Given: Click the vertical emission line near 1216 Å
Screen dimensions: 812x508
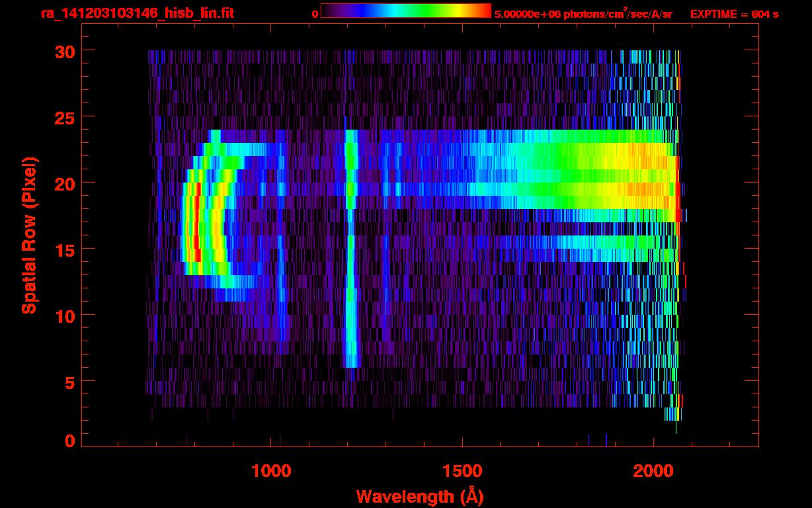Looking at the screenshot, I should click(x=351, y=248).
